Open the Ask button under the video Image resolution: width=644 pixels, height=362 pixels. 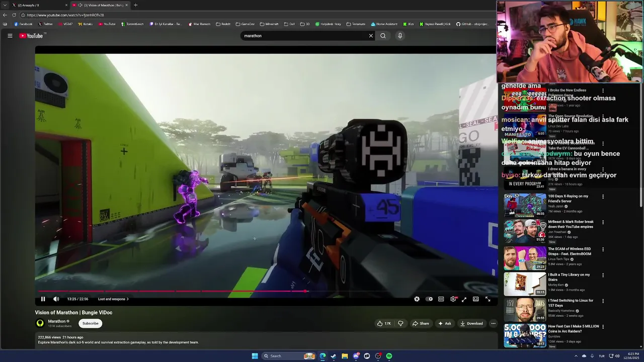tap(445, 323)
